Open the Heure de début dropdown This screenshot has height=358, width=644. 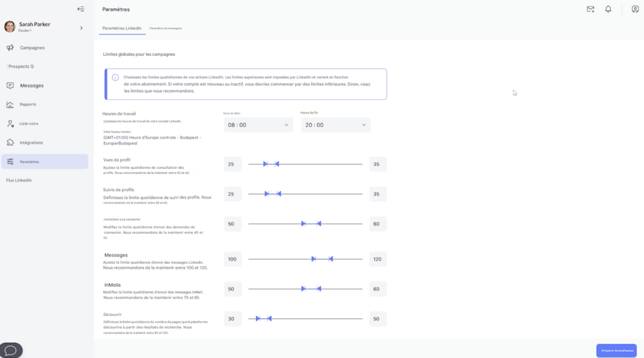258,125
